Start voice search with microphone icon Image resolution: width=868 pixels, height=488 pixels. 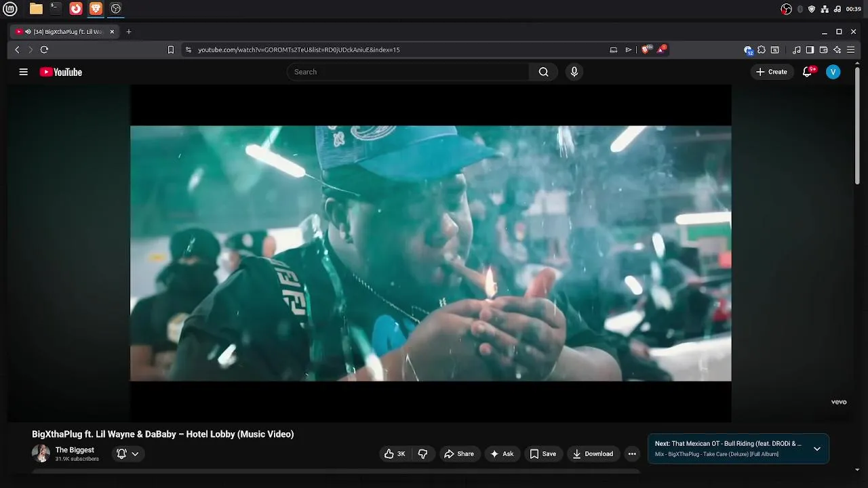(574, 72)
